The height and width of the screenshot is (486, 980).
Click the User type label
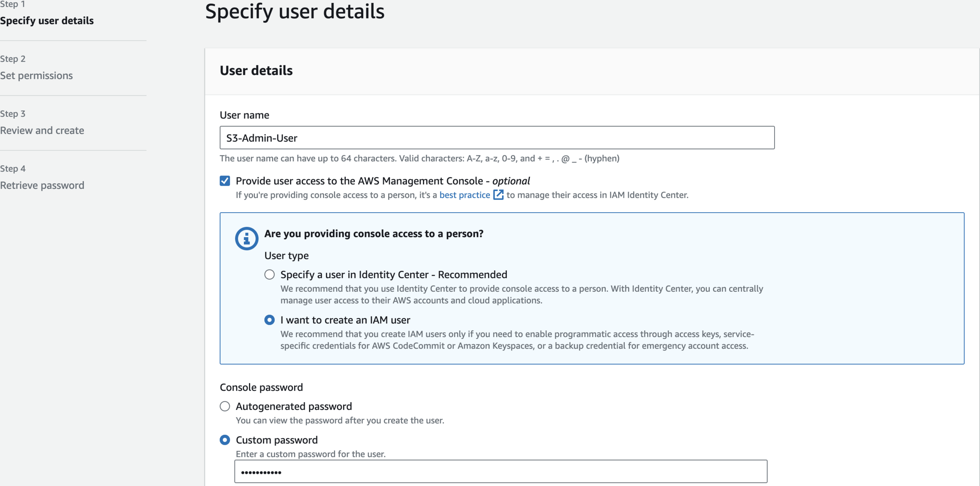[x=286, y=256]
